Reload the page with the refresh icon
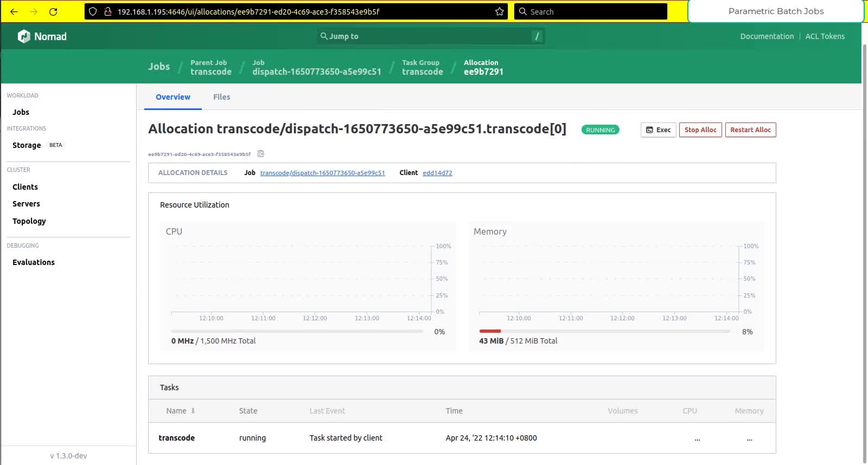868x465 pixels. pos(53,11)
